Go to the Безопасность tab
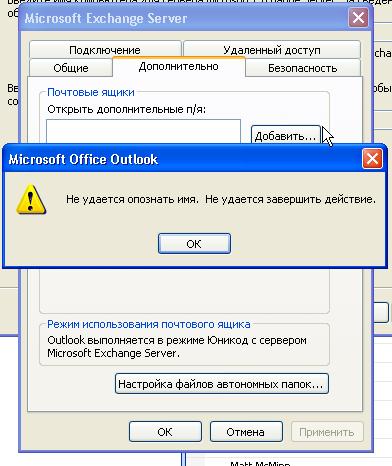392x466 pixels. (303, 68)
